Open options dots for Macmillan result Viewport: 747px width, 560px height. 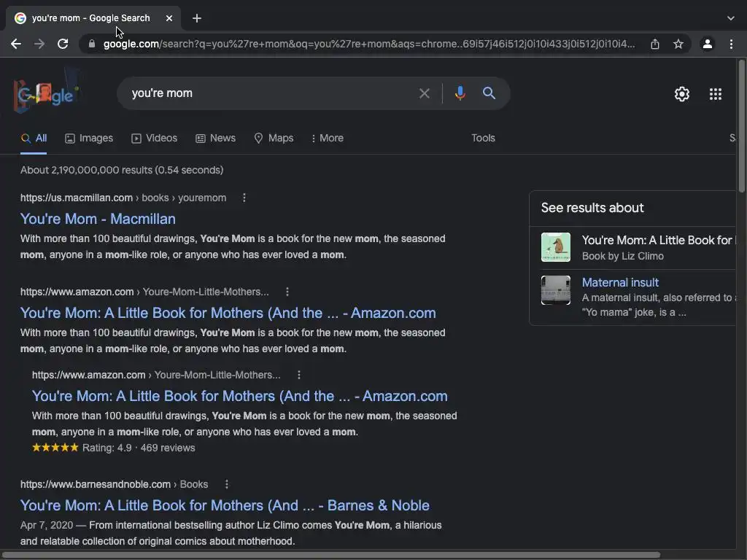pyautogui.click(x=244, y=198)
